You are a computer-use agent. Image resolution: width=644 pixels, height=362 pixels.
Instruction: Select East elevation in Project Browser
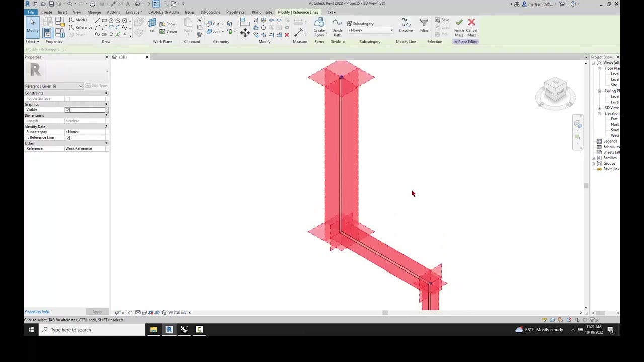coord(614,119)
